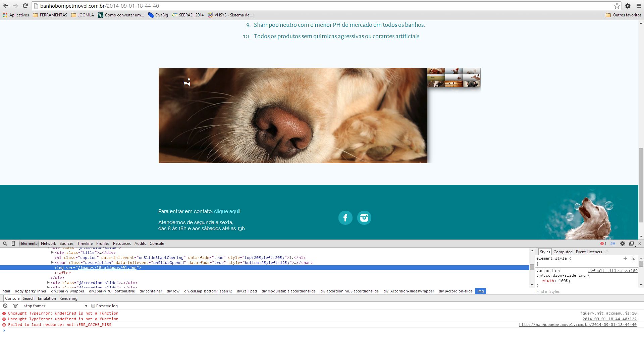Switch to the drawer Emulation tab
The image size is (644, 340).
[47, 298]
